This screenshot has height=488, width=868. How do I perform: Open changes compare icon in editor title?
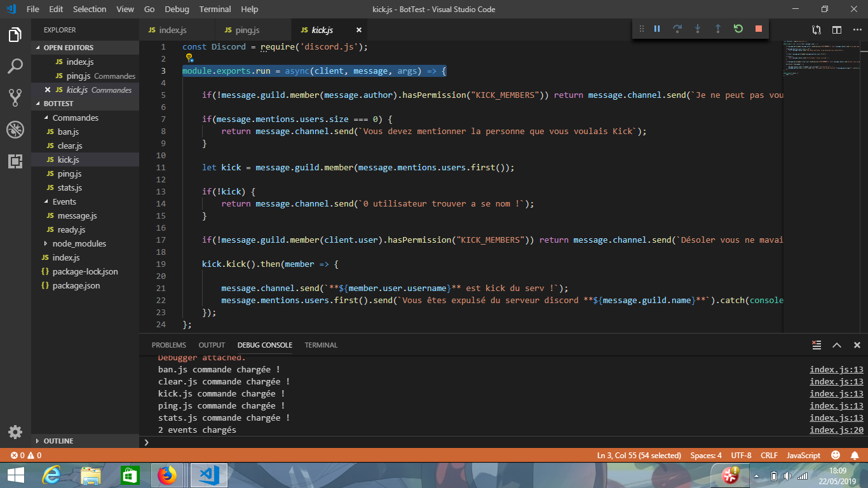817,30
